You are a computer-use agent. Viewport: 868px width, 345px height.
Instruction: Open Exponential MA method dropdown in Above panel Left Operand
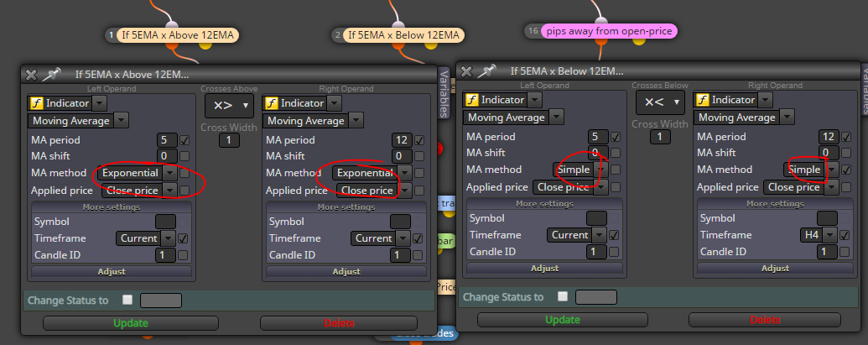pyautogui.click(x=170, y=173)
